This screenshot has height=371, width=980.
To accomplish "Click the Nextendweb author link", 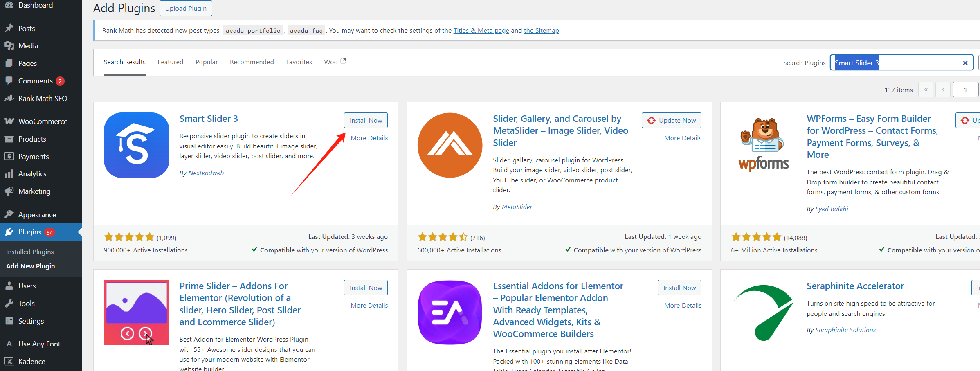I will pyautogui.click(x=206, y=173).
